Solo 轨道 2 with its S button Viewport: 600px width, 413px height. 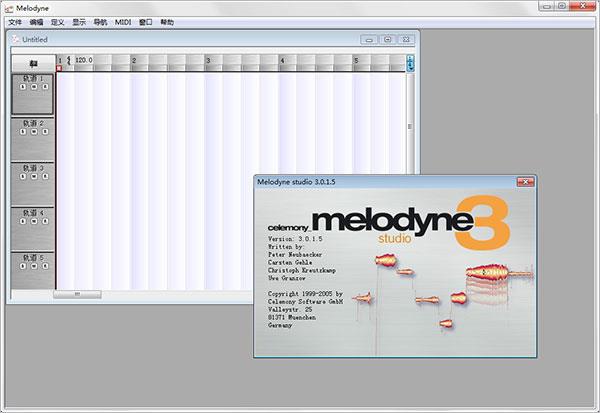tap(23, 132)
